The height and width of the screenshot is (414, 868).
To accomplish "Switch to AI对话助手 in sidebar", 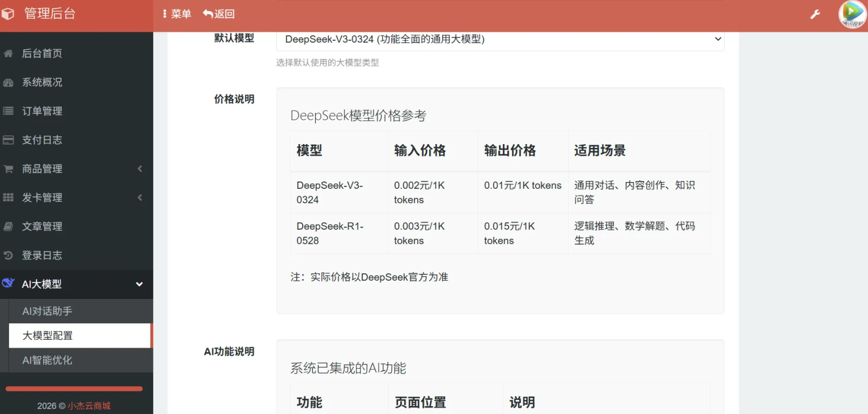I will click(x=47, y=311).
